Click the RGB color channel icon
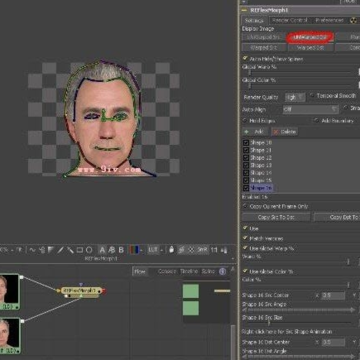Image resolution: width=360 pixels, height=360 pixels. (134, 250)
